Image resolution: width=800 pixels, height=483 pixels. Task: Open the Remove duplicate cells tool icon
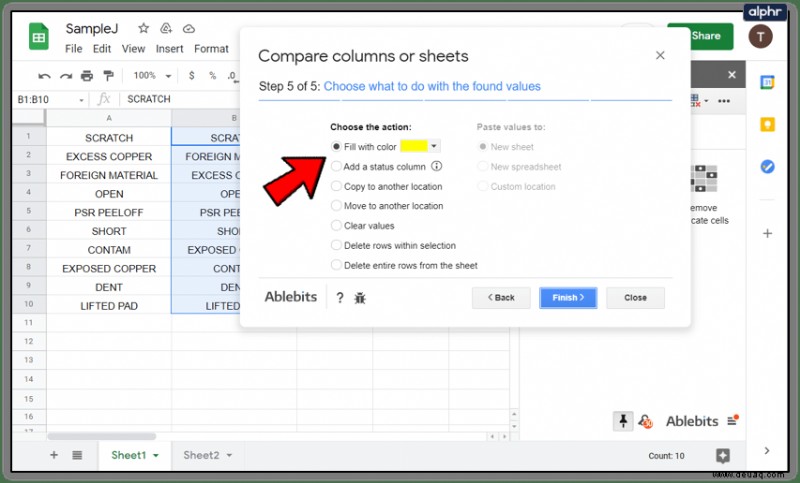click(x=704, y=179)
